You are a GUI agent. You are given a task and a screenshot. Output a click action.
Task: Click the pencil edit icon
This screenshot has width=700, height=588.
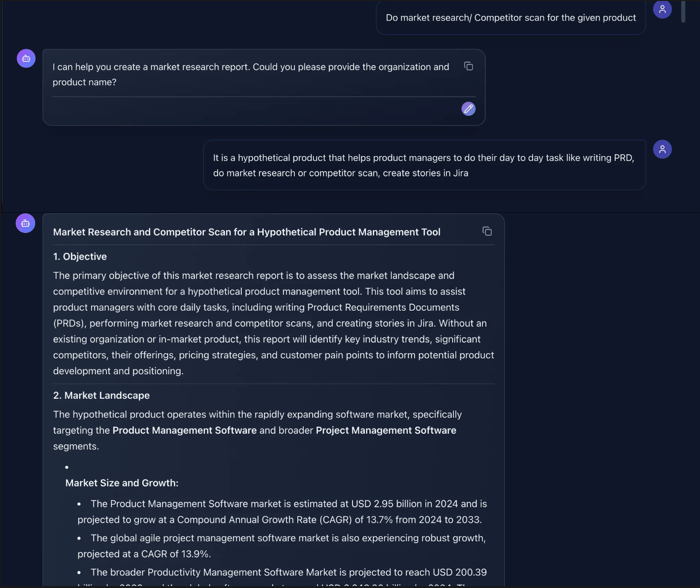pyautogui.click(x=468, y=109)
